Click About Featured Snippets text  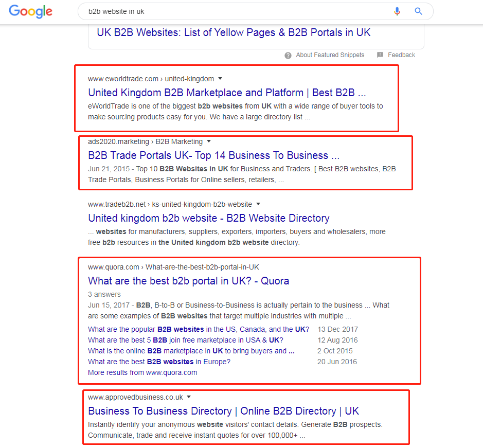pyautogui.click(x=330, y=55)
